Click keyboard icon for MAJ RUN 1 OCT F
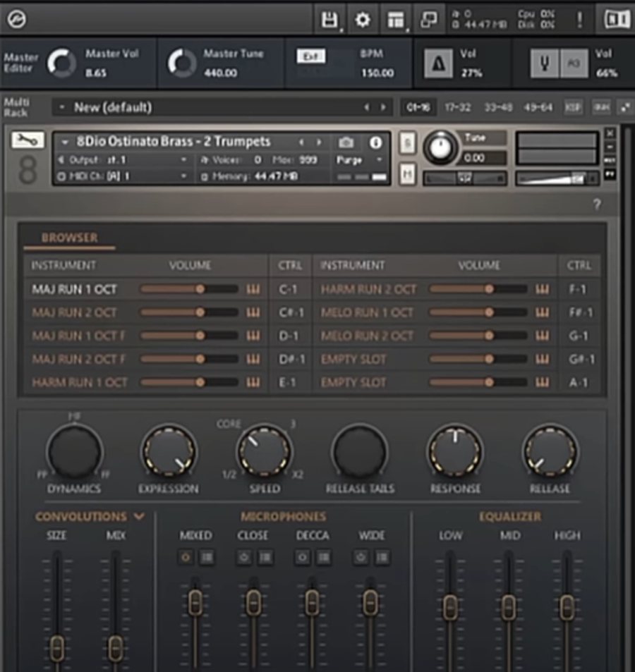 (253, 336)
